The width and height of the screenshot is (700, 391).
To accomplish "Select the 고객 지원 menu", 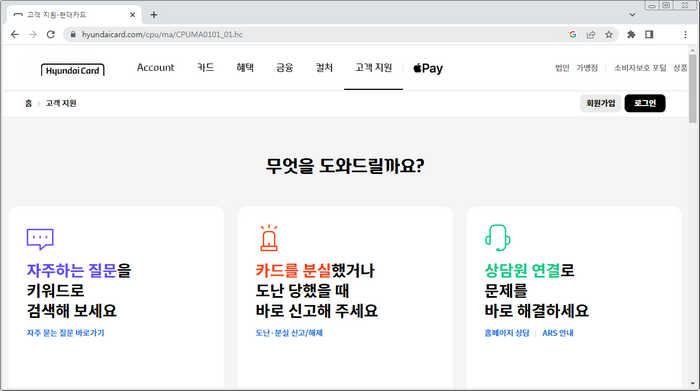I will click(374, 67).
